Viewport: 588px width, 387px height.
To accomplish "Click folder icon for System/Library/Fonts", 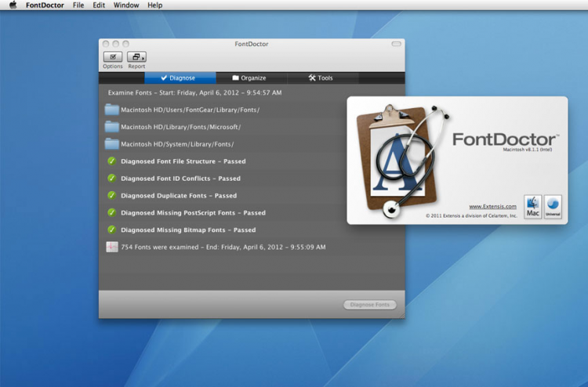I will (112, 144).
